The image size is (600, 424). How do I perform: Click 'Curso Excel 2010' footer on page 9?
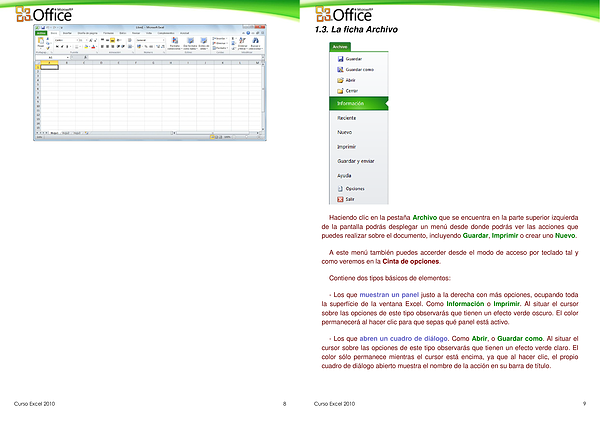coord(334,404)
